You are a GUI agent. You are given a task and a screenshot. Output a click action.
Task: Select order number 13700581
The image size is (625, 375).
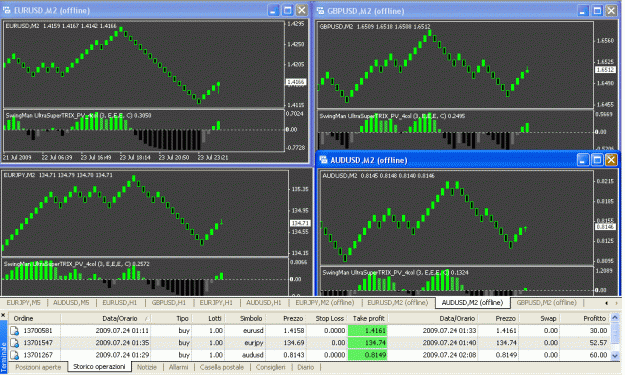(x=38, y=331)
